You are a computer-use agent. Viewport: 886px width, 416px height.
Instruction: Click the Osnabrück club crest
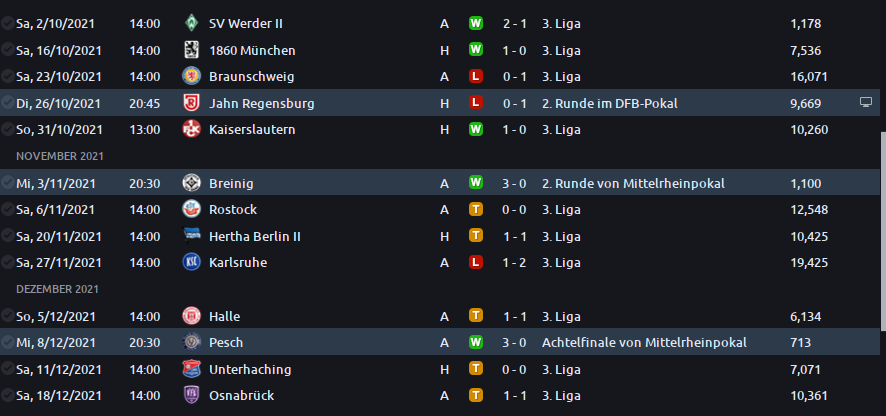click(x=191, y=395)
